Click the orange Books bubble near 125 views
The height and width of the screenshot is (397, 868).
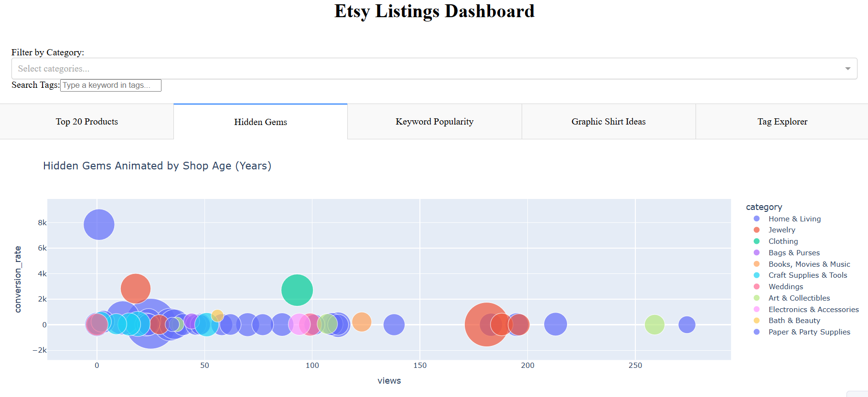tap(362, 322)
